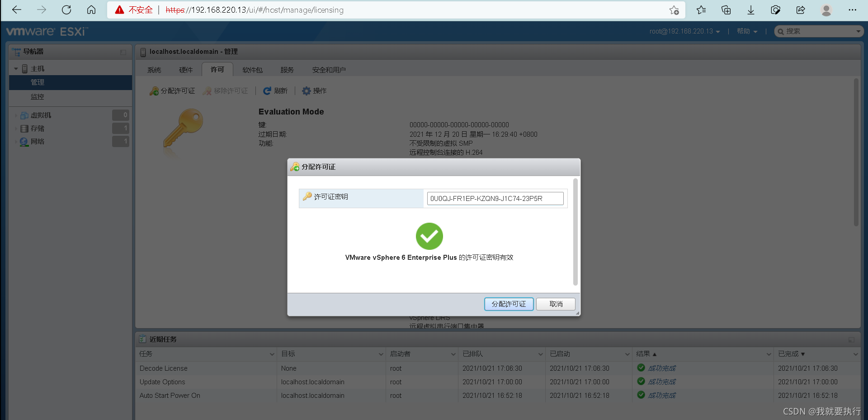The image size is (868, 420).
Task: Click 取消 to cancel the dialog
Action: tap(556, 304)
